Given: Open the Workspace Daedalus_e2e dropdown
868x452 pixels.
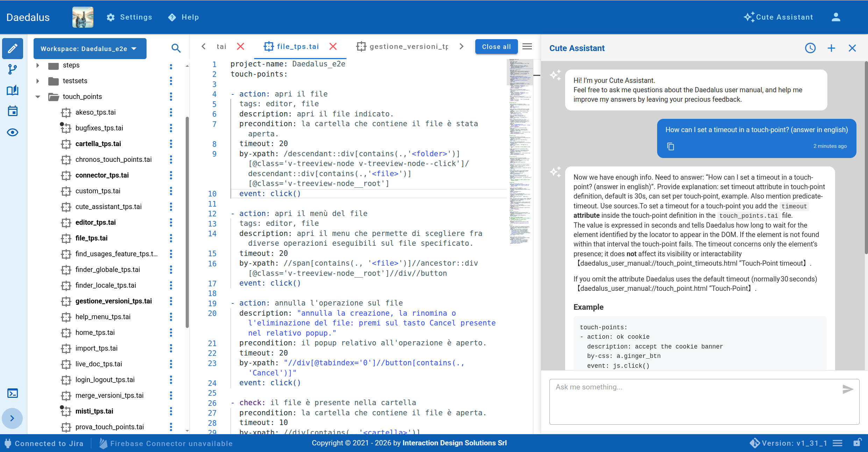Looking at the screenshot, I should pyautogui.click(x=90, y=49).
